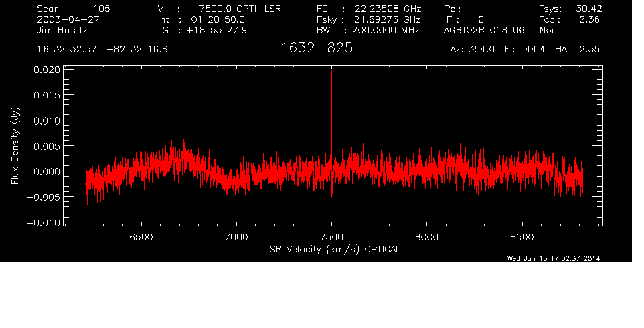The image size is (644, 328).
Task: Click the 0.010 y-axis tick label
Action: pos(46,120)
